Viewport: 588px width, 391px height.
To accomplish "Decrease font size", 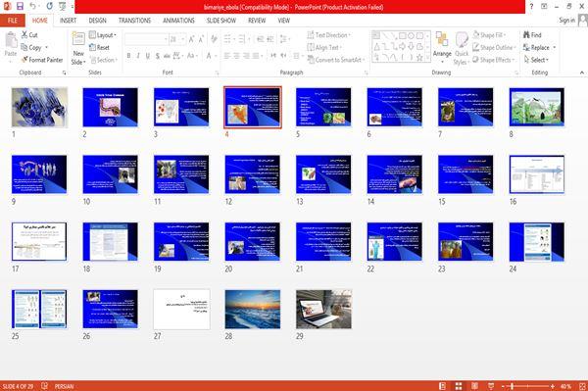I will pyautogui.click(x=201, y=39).
